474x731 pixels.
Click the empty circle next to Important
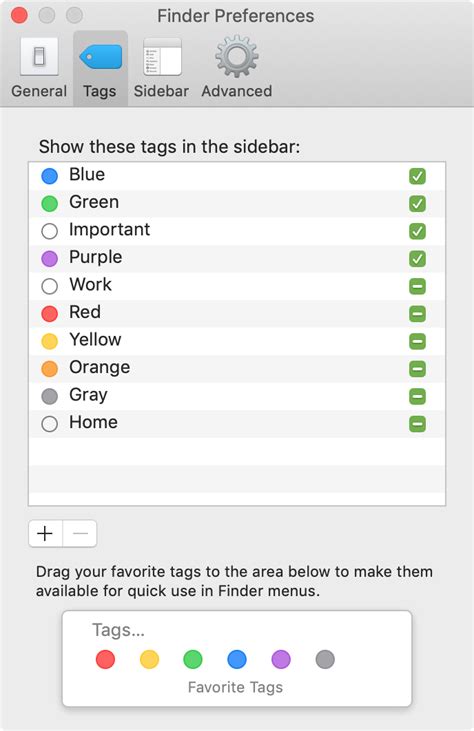click(x=49, y=231)
